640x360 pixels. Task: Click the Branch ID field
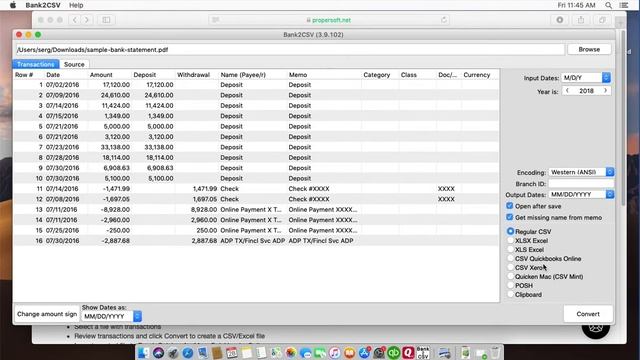581,184
